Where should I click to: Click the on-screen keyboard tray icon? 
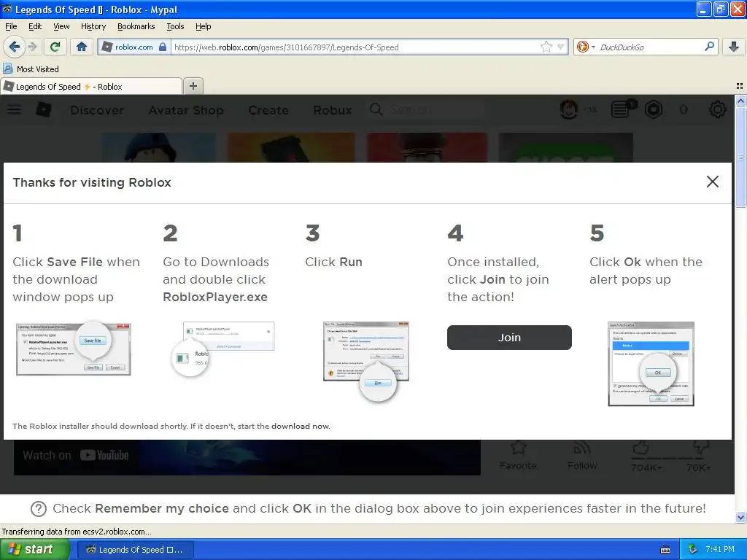pyautogui.click(x=665, y=550)
